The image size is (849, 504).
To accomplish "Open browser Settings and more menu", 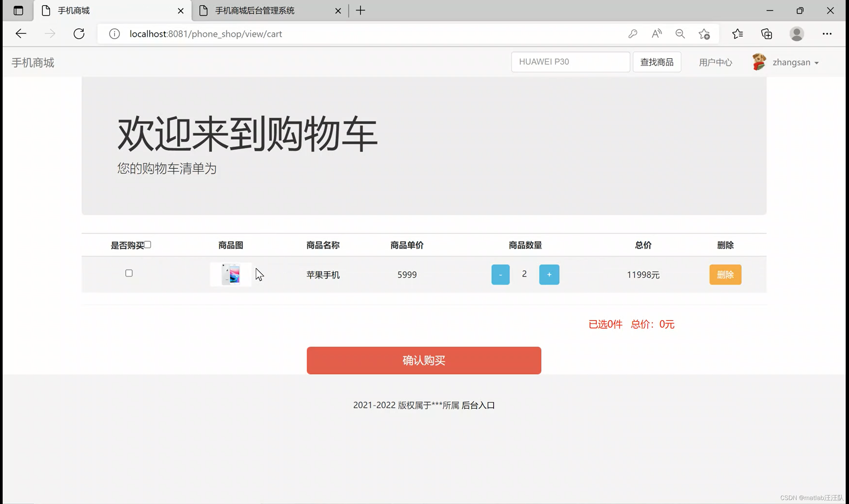I will [x=826, y=33].
